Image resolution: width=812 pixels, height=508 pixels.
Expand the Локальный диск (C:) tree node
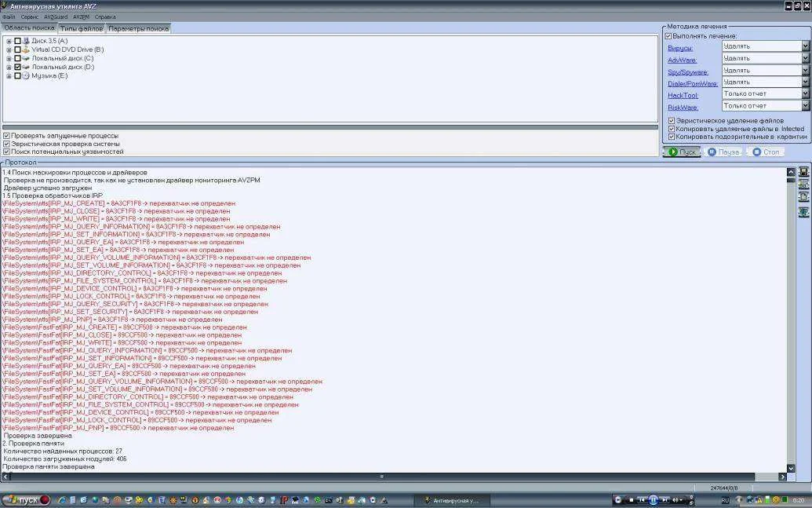(x=9, y=59)
